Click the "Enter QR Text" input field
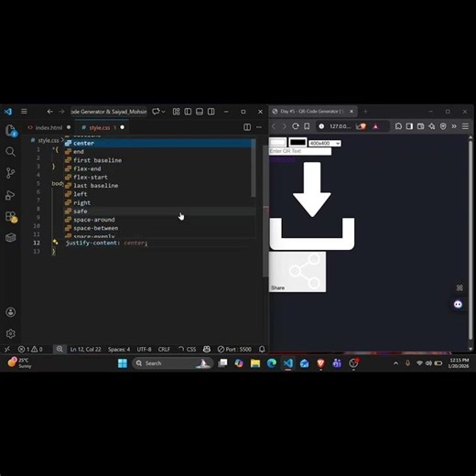 (x=300, y=151)
